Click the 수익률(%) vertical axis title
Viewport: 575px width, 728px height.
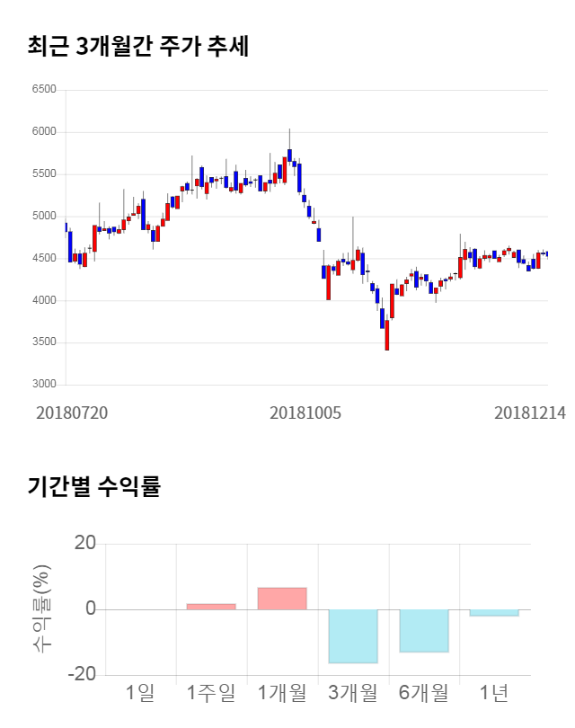point(42,608)
